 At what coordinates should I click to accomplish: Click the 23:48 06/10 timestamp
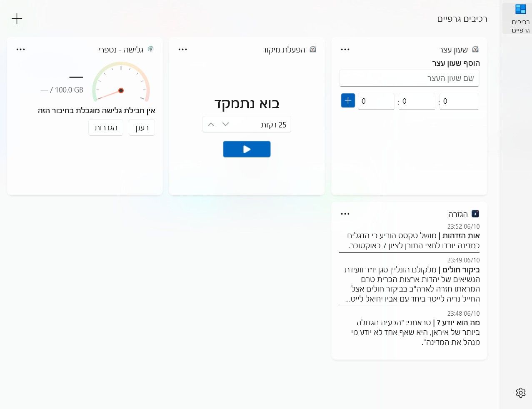[x=463, y=314]
